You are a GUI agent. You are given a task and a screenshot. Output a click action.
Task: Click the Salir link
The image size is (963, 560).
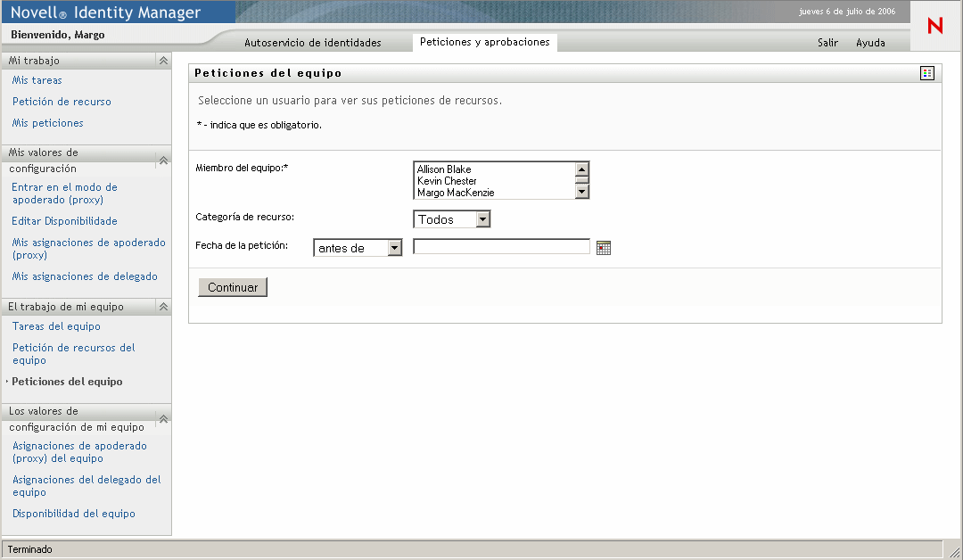[x=827, y=43]
